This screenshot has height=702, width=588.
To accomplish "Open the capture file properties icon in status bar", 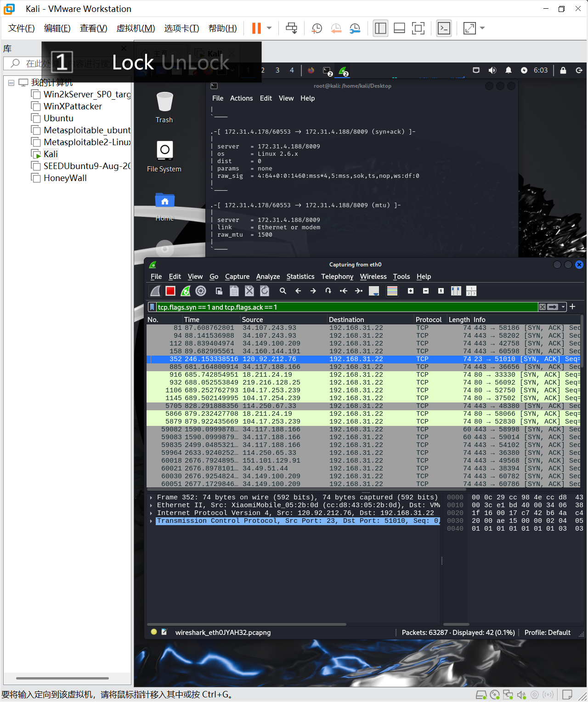I will 164,632.
